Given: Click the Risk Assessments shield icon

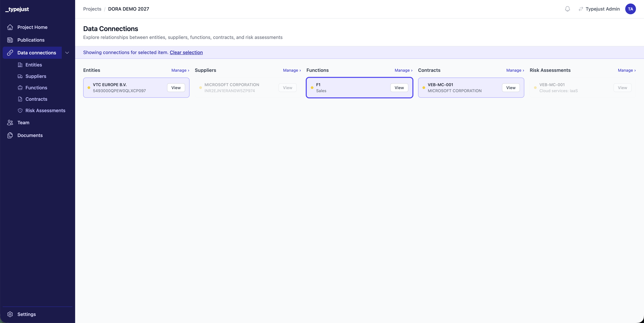Looking at the screenshot, I should [20, 111].
